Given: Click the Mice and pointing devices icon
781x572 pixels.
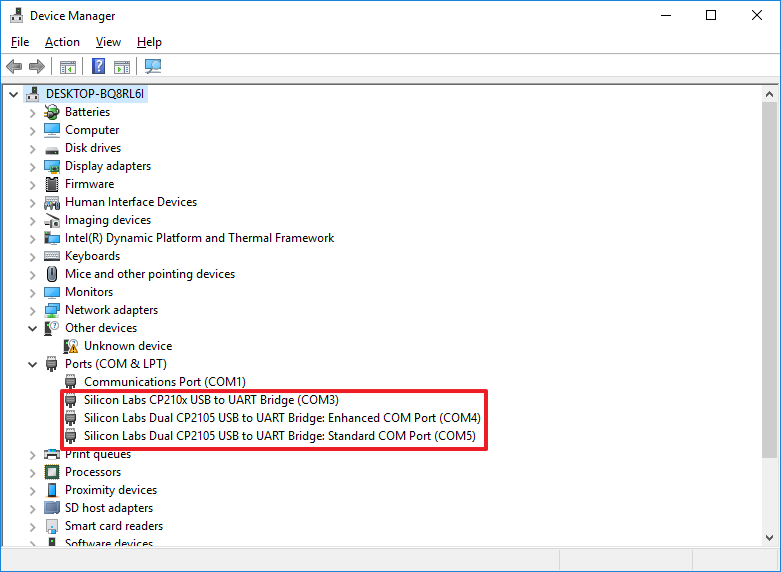Looking at the screenshot, I should [x=52, y=274].
